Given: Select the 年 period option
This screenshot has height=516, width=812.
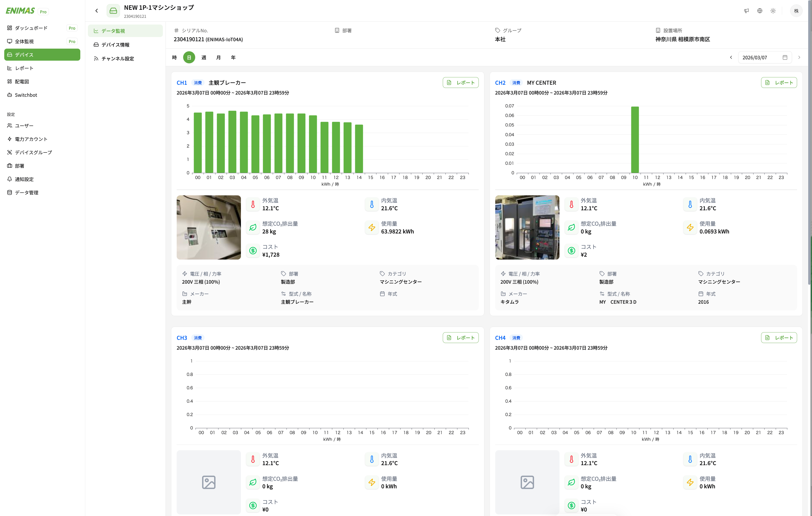Looking at the screenshot, I should pos(233,58).
